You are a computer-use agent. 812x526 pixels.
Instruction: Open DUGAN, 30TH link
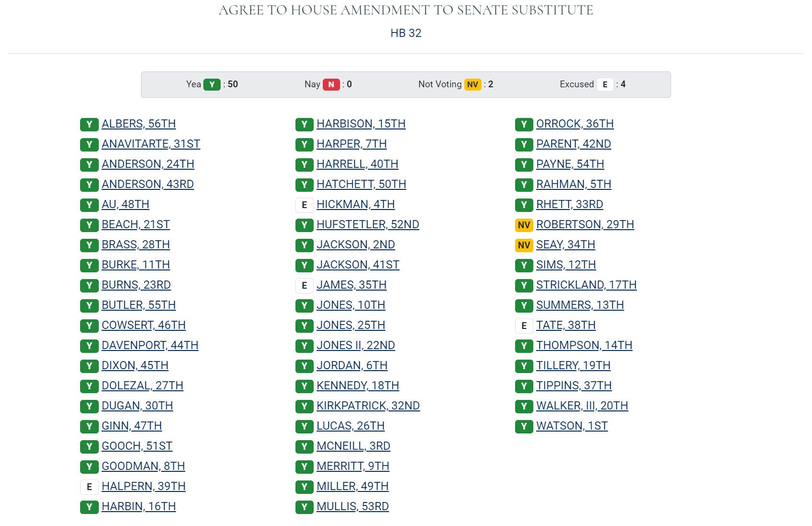pyautogui.click(x=137, y=406)
